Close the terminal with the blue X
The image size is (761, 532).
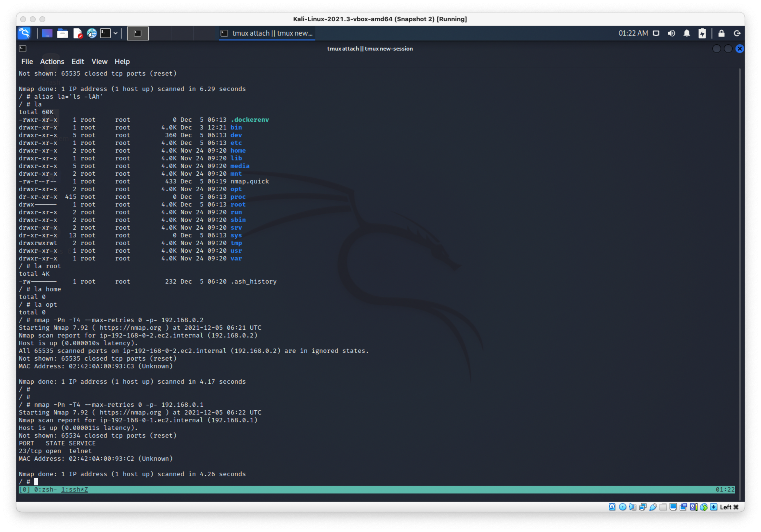click(739, 49)
